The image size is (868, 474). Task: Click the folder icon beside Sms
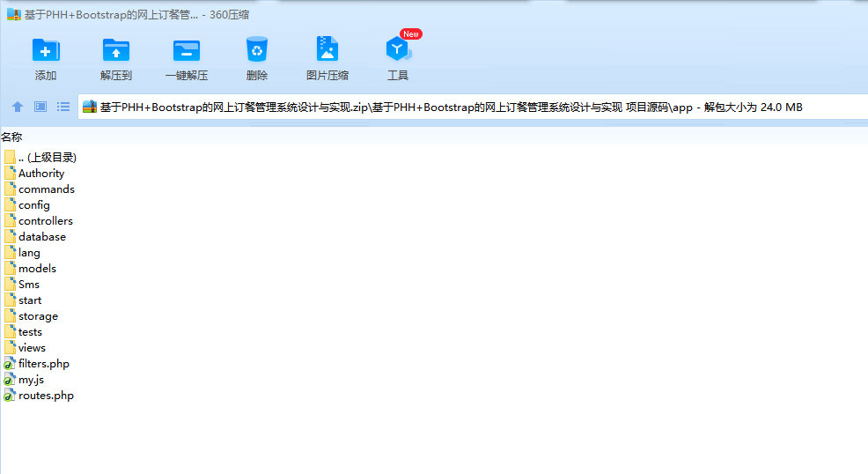10,284
